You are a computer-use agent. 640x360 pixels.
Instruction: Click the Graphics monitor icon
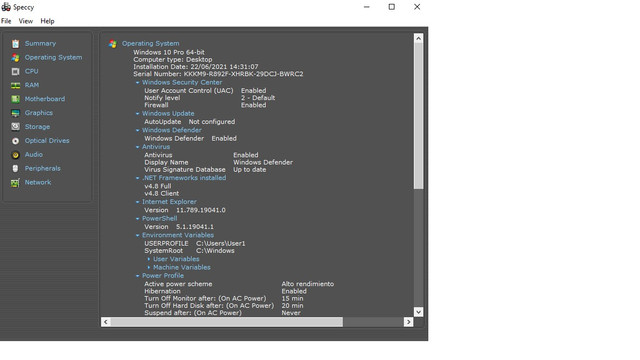(16, 113)
